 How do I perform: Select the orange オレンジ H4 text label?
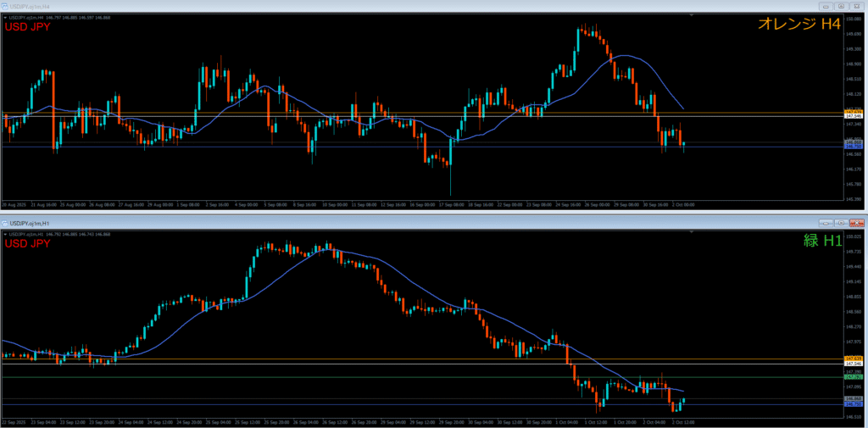(798, 23)
